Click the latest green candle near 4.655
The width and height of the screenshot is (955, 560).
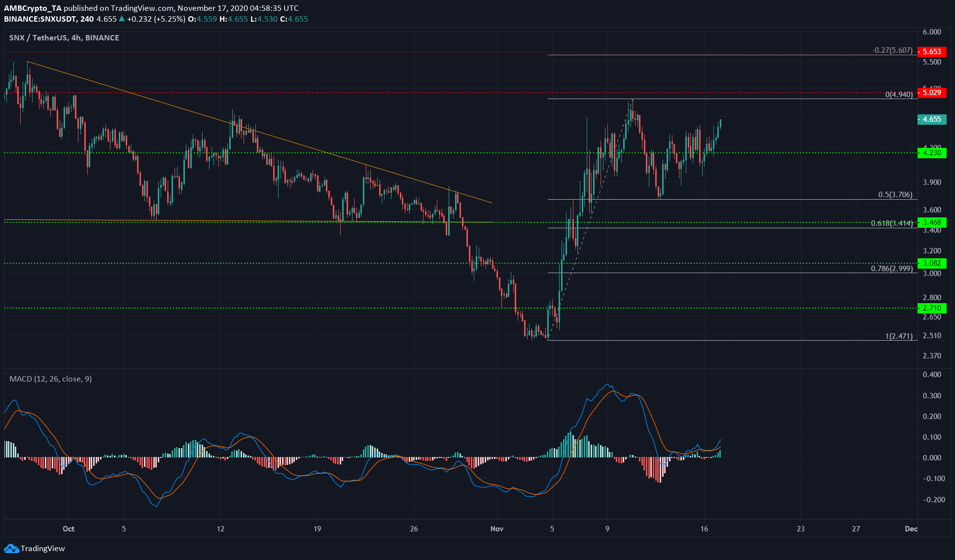(x=720, y=123)
